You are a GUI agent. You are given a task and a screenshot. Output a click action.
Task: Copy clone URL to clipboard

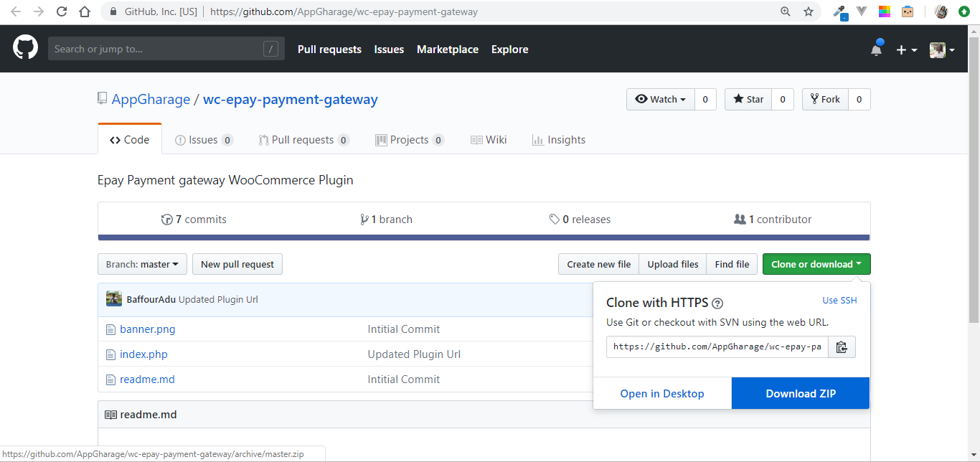point(842,346)
